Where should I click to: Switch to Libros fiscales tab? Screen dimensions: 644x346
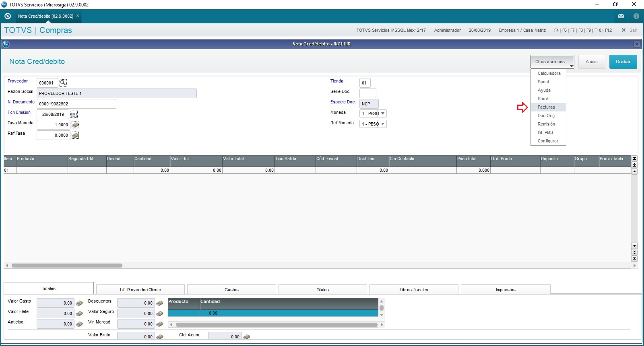coord(414,290)
